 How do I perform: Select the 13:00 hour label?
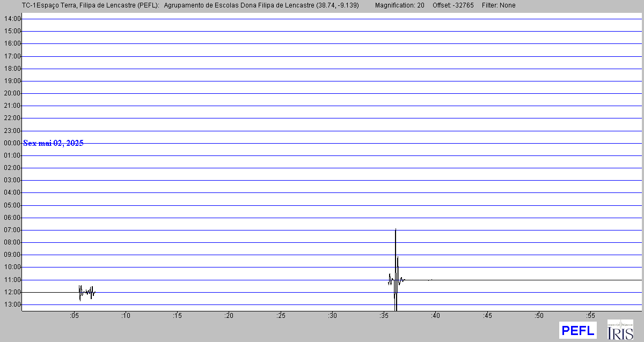tap(12, 304)
